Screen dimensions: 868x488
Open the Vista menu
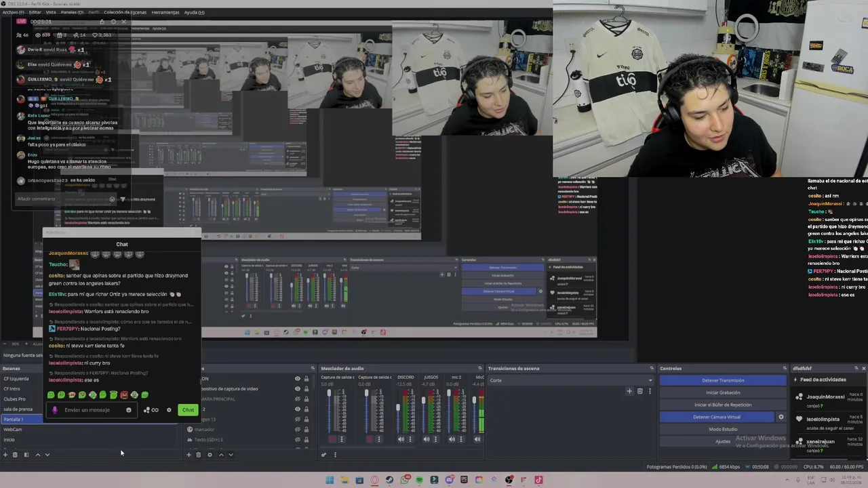point(51,12)
